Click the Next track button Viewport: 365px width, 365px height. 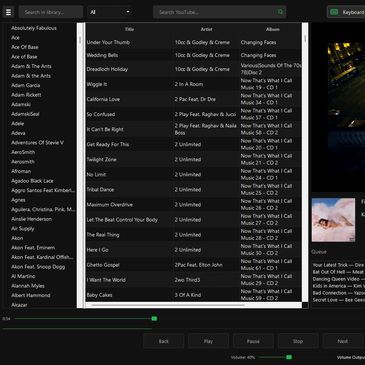coord(343,341)
